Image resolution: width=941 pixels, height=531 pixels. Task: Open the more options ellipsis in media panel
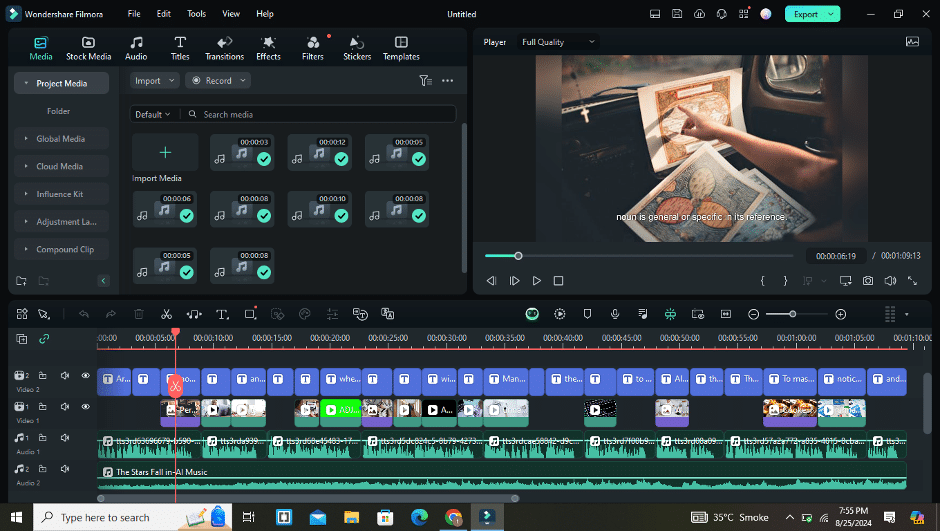point(448,80)
